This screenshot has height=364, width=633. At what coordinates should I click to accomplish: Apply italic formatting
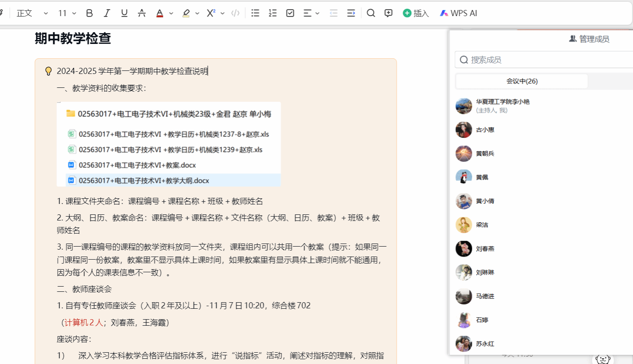(x=107, y=13)
